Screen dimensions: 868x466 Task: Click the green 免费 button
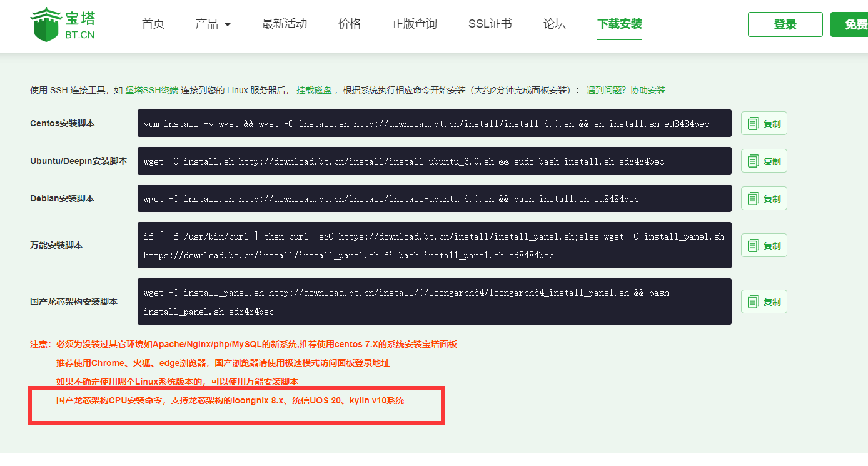point(850,24)
